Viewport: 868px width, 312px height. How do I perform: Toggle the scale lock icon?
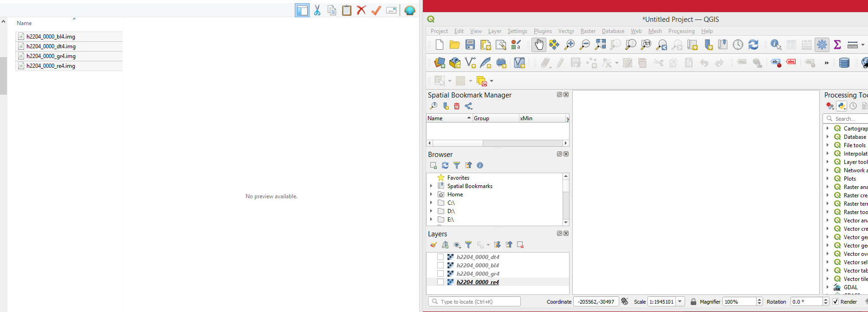(x=693, y=302)
